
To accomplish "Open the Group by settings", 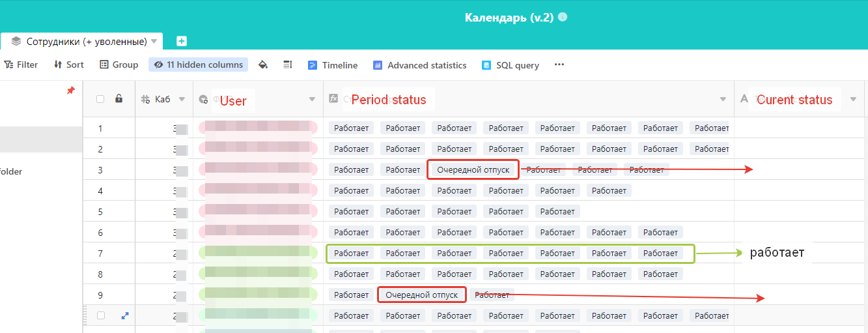I will point(119,65).
